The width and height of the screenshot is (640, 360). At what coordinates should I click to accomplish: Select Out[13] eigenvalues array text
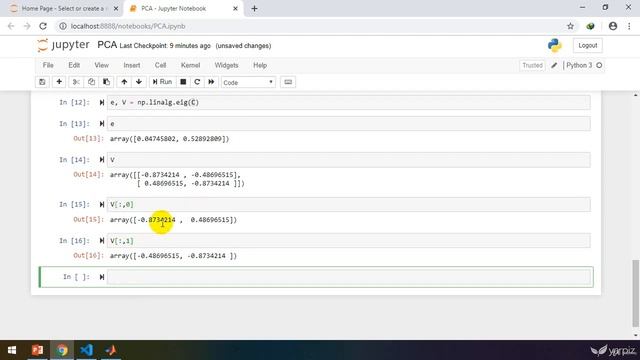(169, 139)
